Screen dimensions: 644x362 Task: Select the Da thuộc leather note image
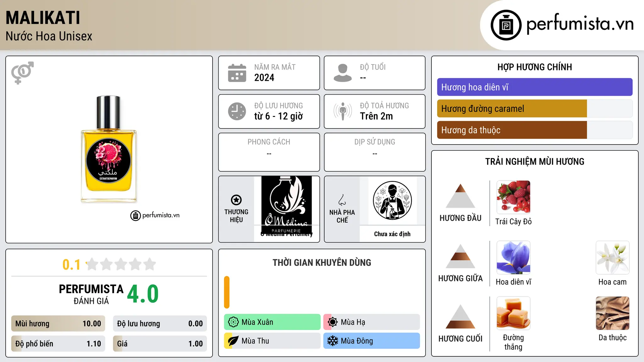tap(613, 313)
